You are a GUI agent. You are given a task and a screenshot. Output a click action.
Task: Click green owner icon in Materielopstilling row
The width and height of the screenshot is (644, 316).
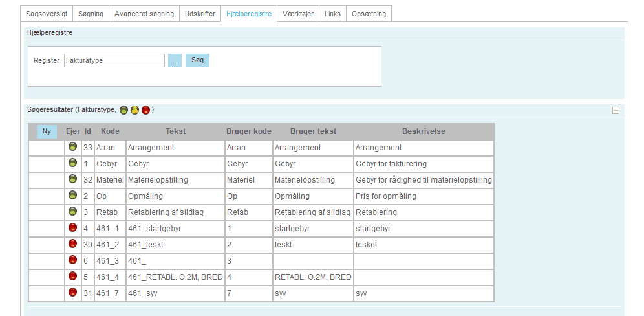click(73, 179)
